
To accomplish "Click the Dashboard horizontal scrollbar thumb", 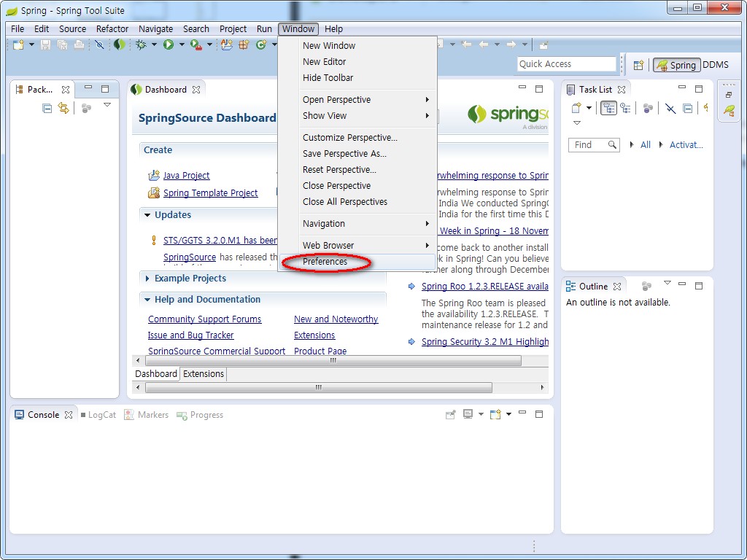I will [x=333, y=360].
